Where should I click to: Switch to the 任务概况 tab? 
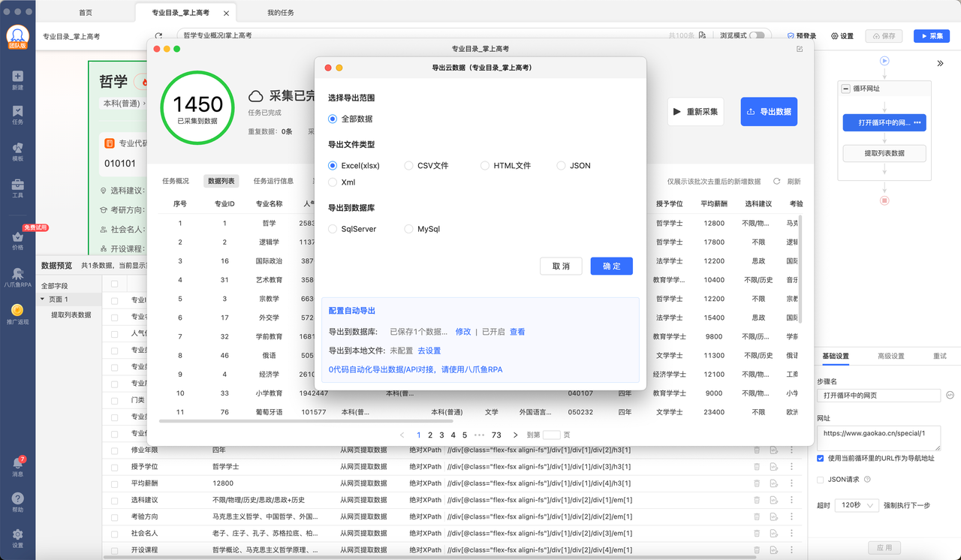176,181
